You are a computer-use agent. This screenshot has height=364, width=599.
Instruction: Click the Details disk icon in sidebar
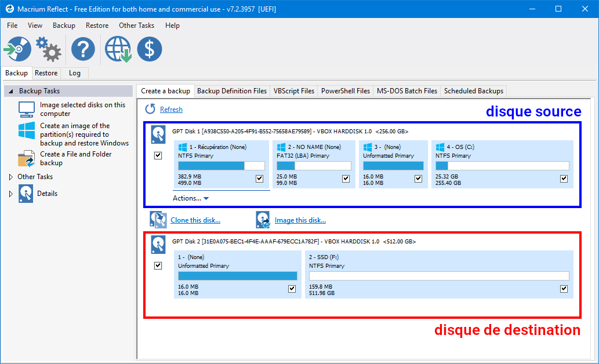point(26,193)
